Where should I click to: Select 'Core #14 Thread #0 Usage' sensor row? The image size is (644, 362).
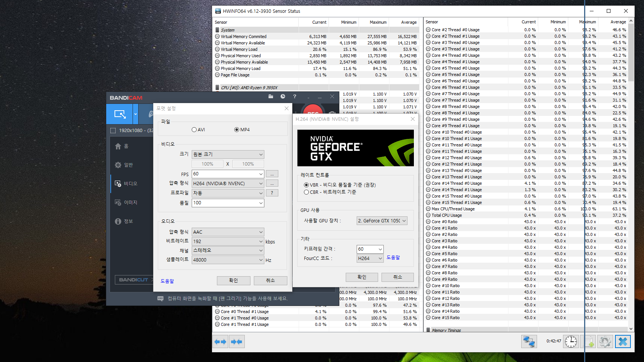click(x=526, y=183)
